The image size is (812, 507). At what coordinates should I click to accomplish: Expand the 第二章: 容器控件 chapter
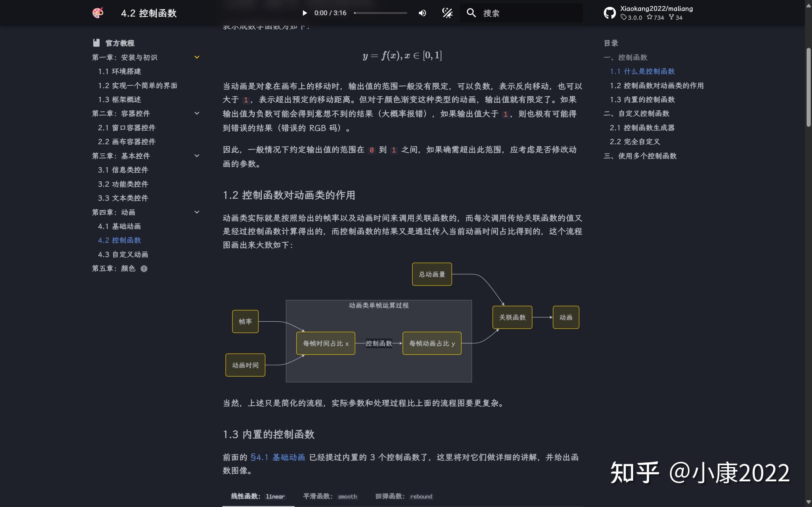[197, 113]
